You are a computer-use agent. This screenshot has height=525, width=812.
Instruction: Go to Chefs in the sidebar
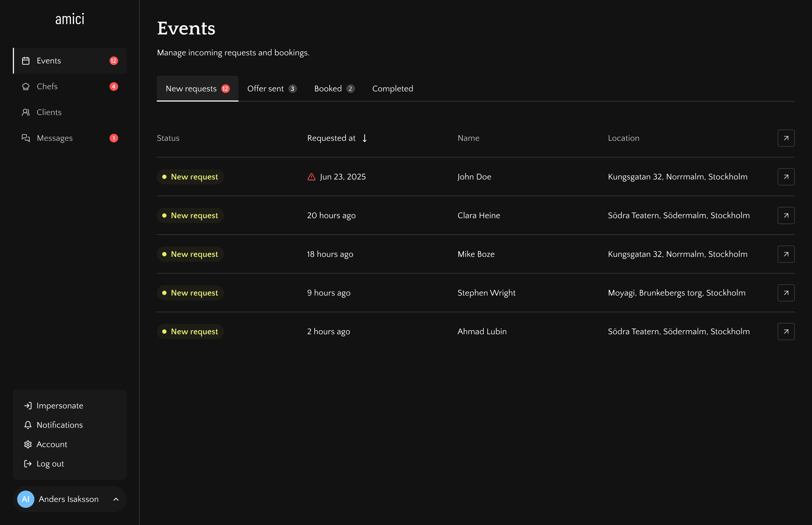(70, 87)
